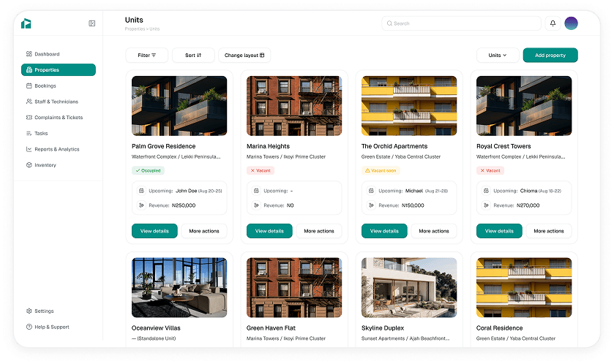Click The Orchid Apartments photo
The height and width of the screenshot is (364, 614).
pyautogui.click(x=409, y=106)
